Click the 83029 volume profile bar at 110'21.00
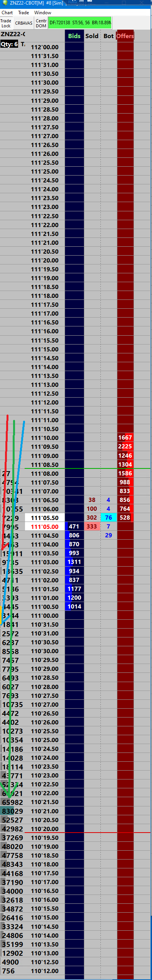Screen dimensions: 152x980 tap(12, 811)
